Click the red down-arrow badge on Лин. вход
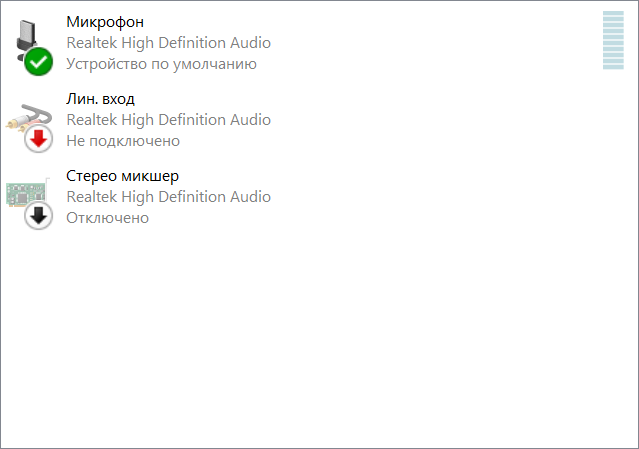This screenshot has width=639, height=449. coord(39,139)
